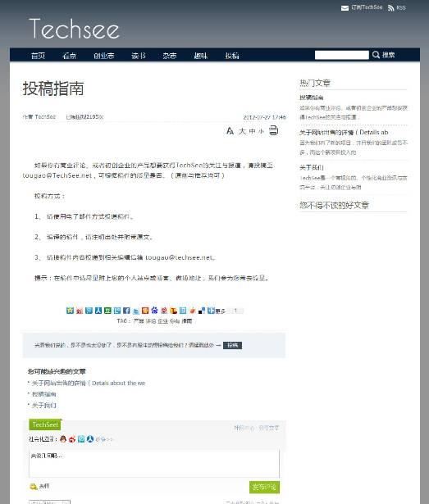
Task: Open the RSS feed icon
Action: tap(391, 7)
